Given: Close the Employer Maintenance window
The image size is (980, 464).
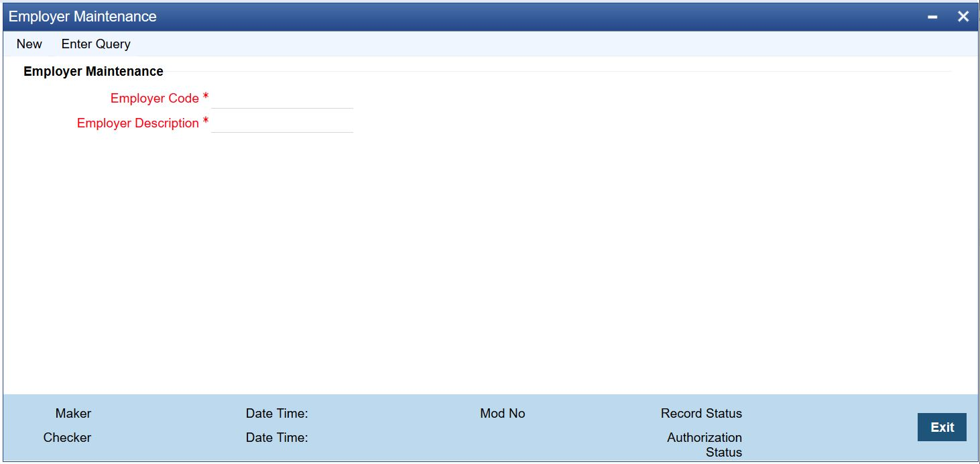Looking at the screenshot, I should tap(963, 17).
